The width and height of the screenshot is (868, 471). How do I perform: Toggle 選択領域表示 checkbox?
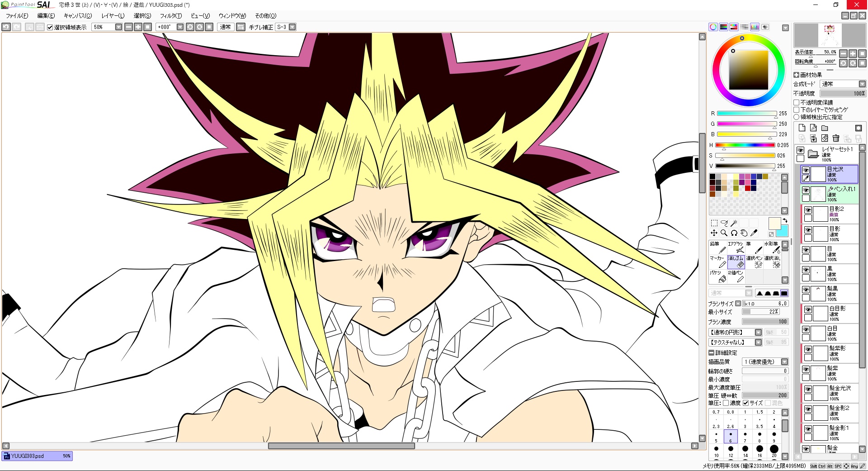50,27
